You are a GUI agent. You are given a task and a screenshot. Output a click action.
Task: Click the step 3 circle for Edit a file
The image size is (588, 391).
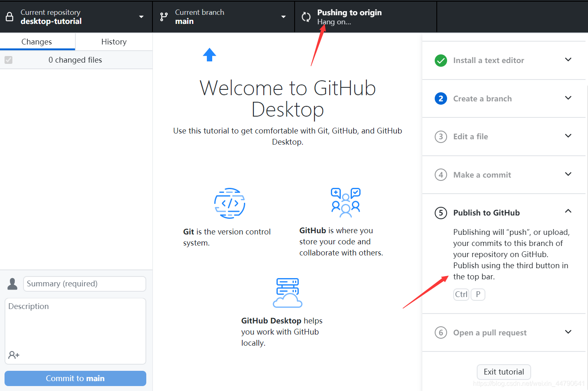click(x=441, y=137)
